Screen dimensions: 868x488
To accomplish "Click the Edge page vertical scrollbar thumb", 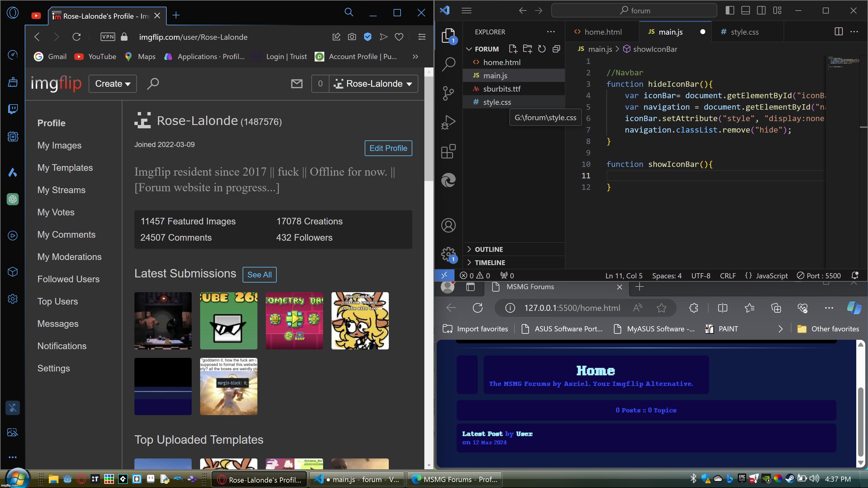I will (860, 422).
